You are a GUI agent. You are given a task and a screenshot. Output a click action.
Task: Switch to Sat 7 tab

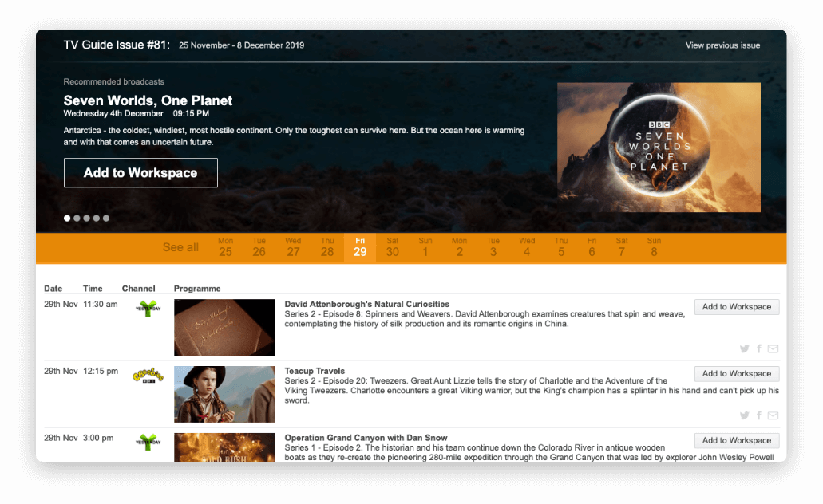622,247
